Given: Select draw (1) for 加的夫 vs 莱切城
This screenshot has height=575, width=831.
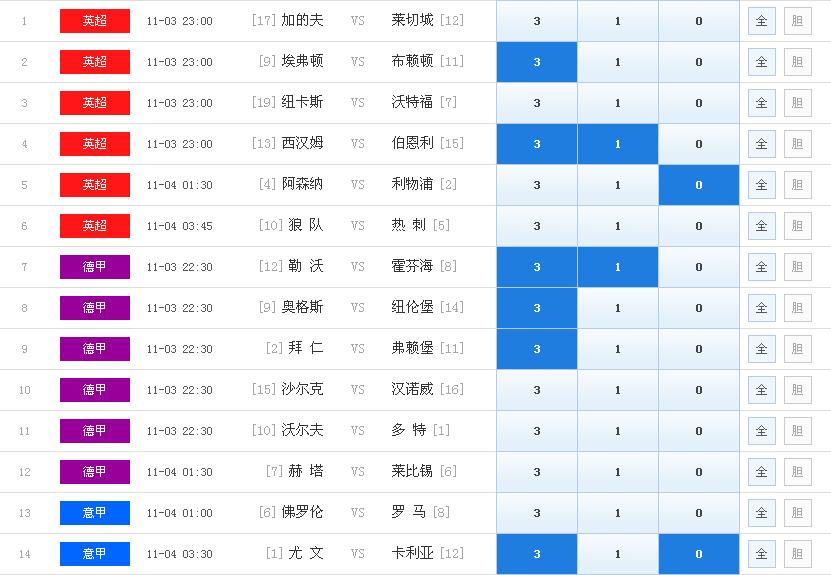Looking at the screenshot, I should [618, 21].
